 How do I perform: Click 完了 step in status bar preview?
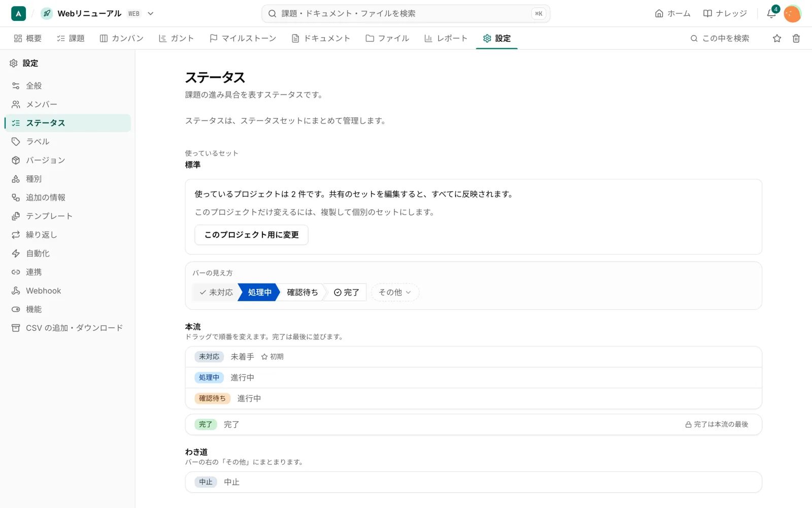pyautogui.click(x=346, y=292)
